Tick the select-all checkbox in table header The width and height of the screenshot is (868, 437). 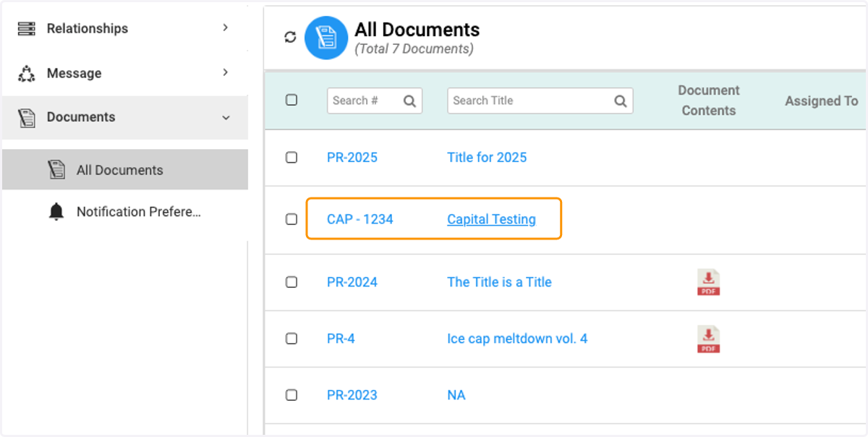[x=292, y=100]
